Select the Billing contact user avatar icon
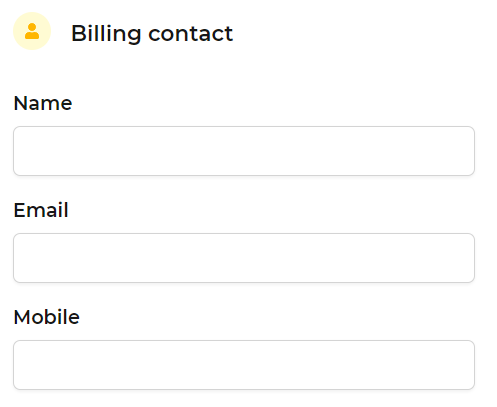The width and height of the screenshot is (497, 407). point(32,31)
